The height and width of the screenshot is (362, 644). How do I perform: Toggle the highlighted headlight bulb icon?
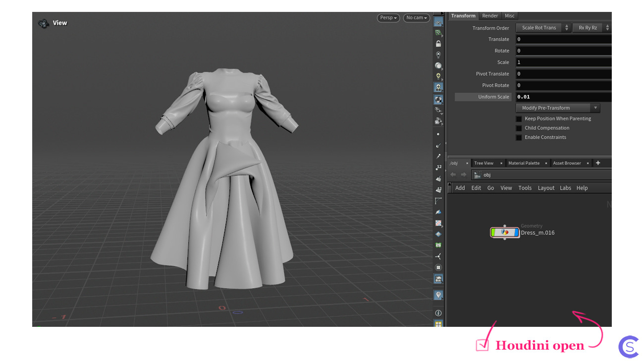(438, 87)
